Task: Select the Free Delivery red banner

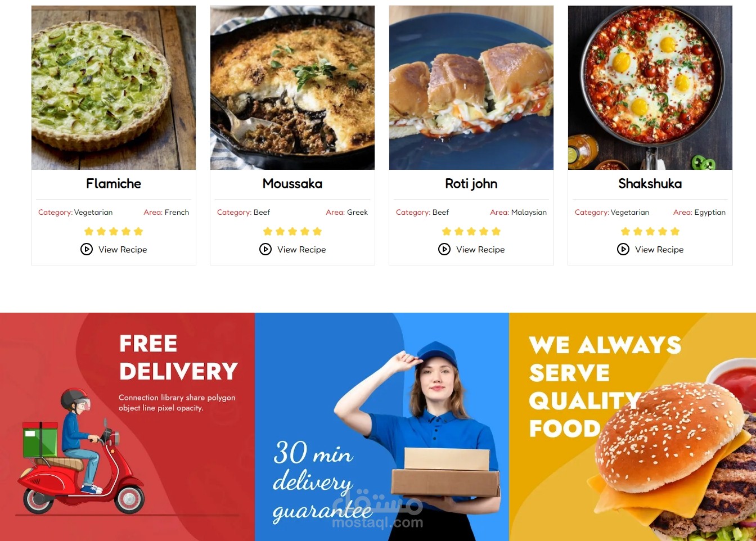Action: click(x=127, y=427)
